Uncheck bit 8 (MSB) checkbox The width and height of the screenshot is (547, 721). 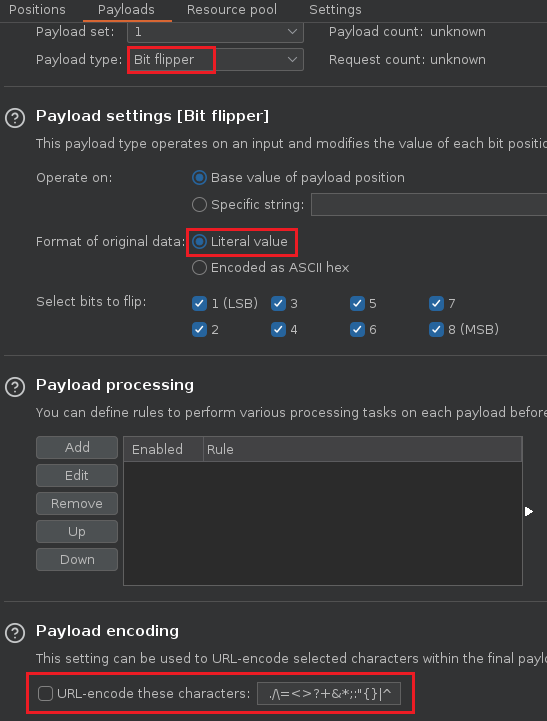[436, 329]
